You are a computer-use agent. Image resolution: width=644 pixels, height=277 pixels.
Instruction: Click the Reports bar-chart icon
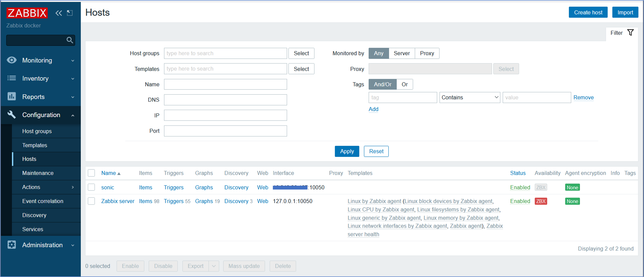point(12,97)
